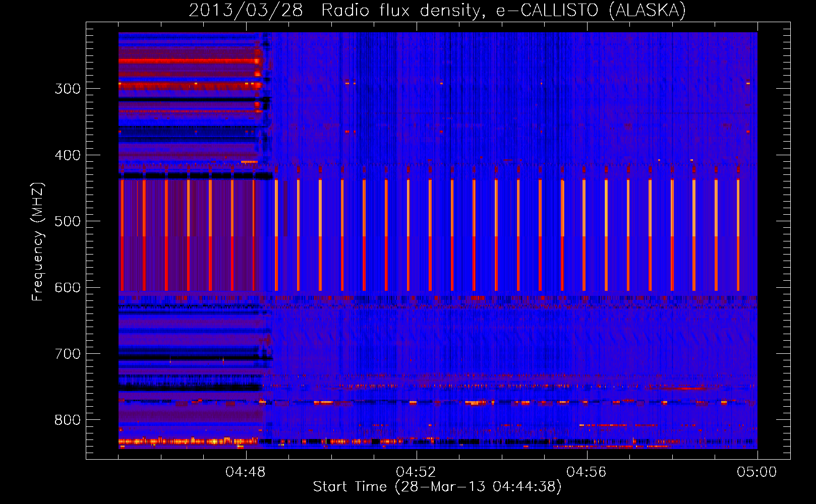Click the '05:00' time tick label
Viewport: 816px width, 504px height.
757,472
